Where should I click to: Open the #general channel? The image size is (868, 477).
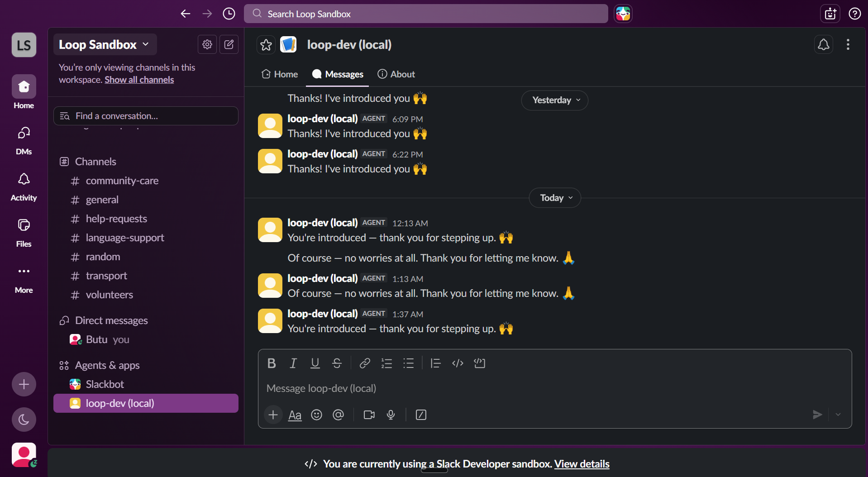146,200
